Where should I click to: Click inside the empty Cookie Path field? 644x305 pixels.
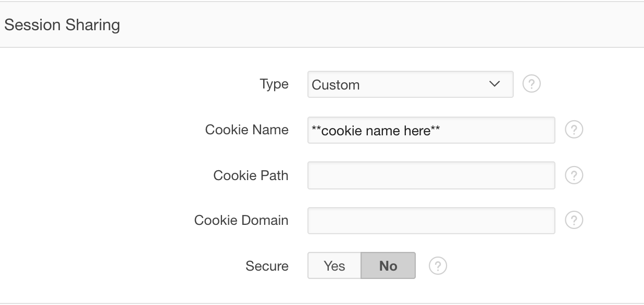tap(431, 175)
